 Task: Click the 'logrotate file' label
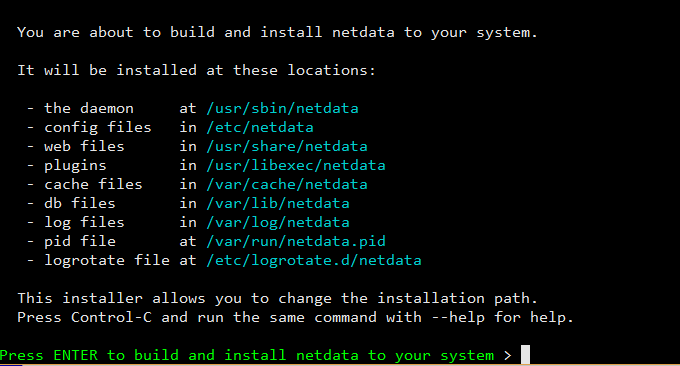click(x=107, y=261)
